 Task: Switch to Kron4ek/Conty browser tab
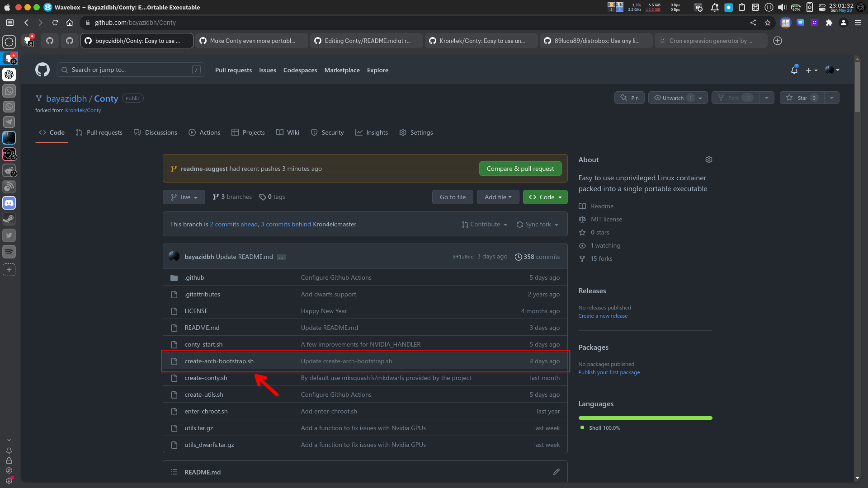click(x=481, y=41)
